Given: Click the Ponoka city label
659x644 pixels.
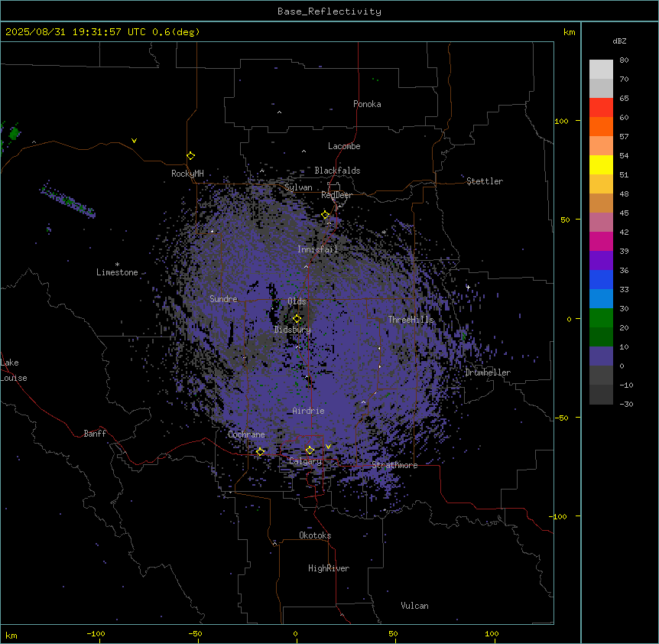Looking at the screenshot, I should click(367, 104).
